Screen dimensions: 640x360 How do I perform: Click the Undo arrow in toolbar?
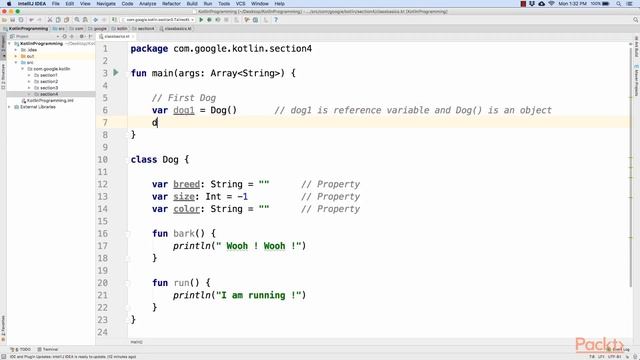tap(31, 20)
